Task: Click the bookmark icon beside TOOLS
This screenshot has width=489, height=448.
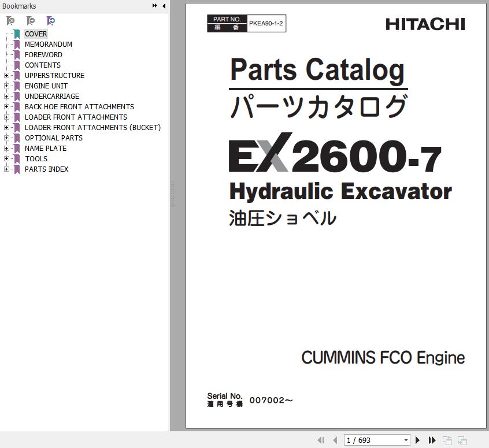Action: pyautogui.click(x=17, y=159)
